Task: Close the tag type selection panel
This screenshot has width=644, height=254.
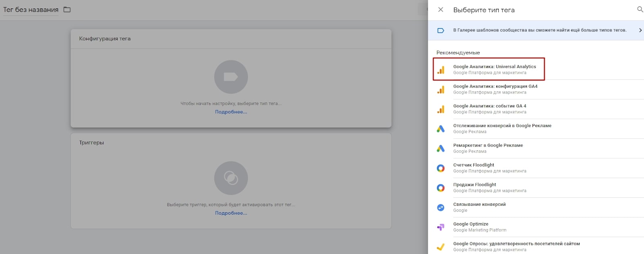Action: coord(441,10)
